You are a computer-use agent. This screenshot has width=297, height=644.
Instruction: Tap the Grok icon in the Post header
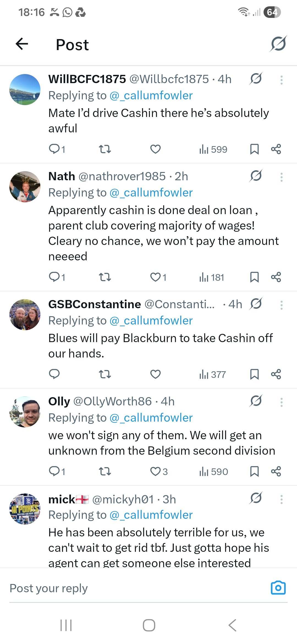tap(278, 44)
